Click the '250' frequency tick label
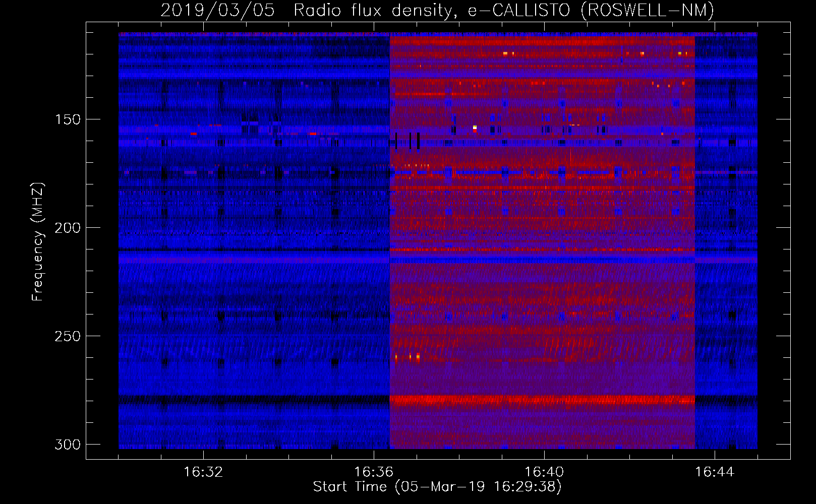This screenshot has height=504, width=816. click(x=68, y=336)
